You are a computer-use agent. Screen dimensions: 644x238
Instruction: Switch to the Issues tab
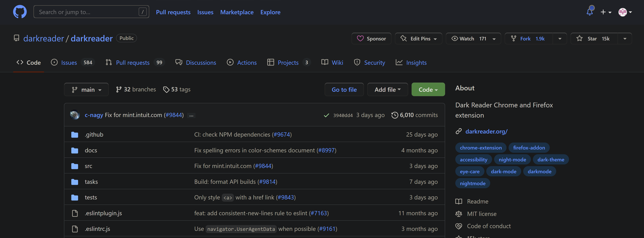[x=73, y=63]
